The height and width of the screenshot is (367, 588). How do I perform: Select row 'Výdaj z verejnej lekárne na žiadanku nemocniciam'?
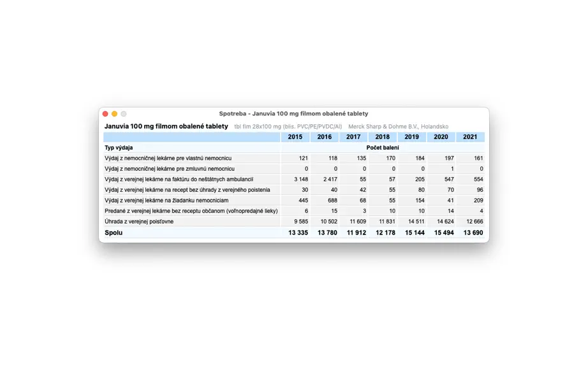[294, 200]
